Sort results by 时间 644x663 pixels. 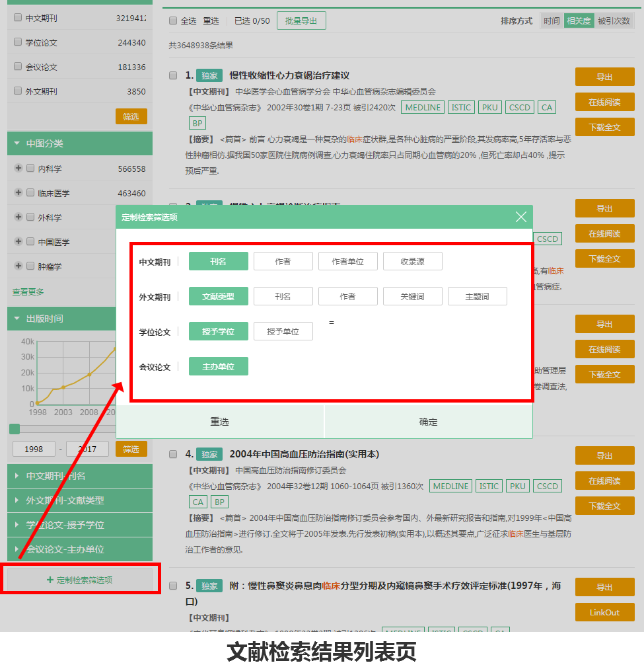552,21
